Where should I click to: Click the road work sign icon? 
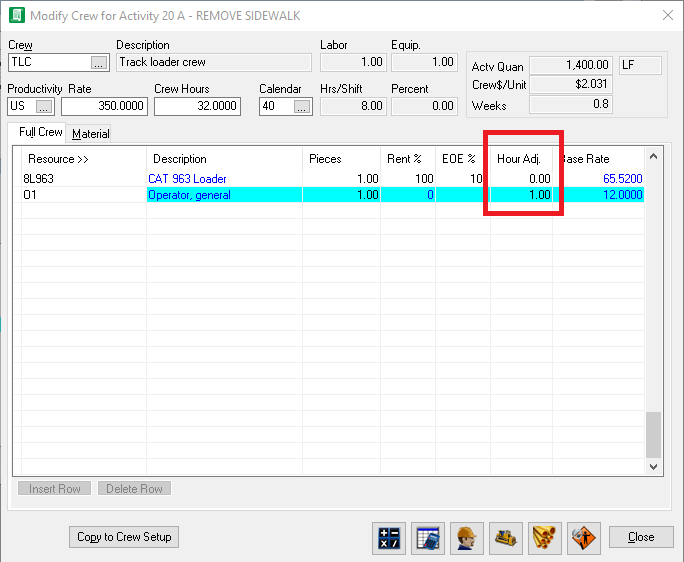coord(583,537)
